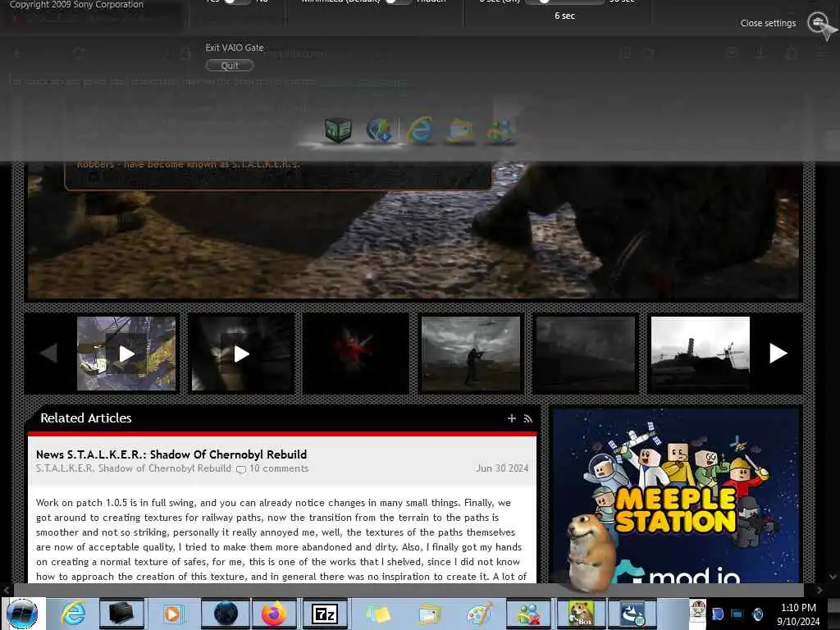Open Internet Explorer from the taskbar
The image size is (840, 630).
pyautogui.click(x=73, y=614)
